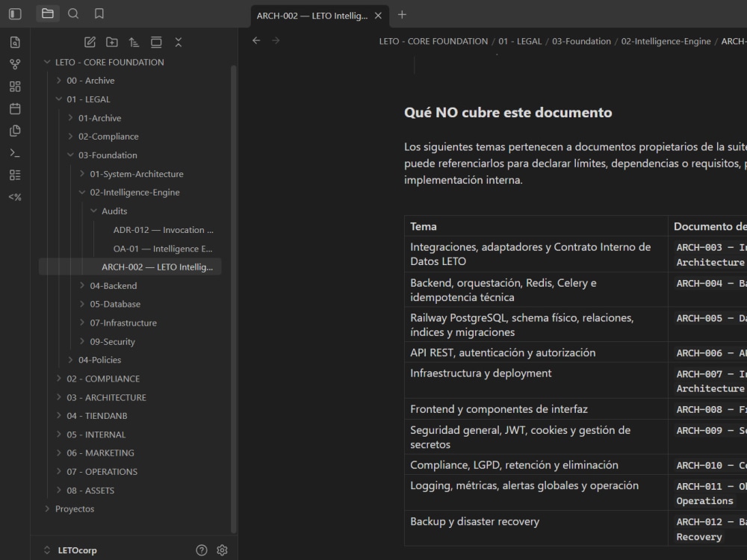Image resolution: width=747 pixels, height=560 pixels.
Task: Create a new folder
Action: pyautogui.click(x=112, y=43)
